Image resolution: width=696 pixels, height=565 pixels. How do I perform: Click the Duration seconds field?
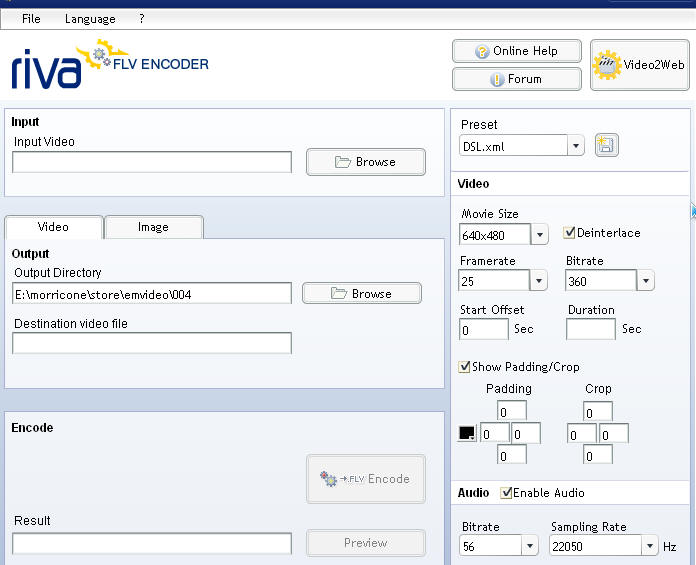pyautogui.click(x=591, y=329)
